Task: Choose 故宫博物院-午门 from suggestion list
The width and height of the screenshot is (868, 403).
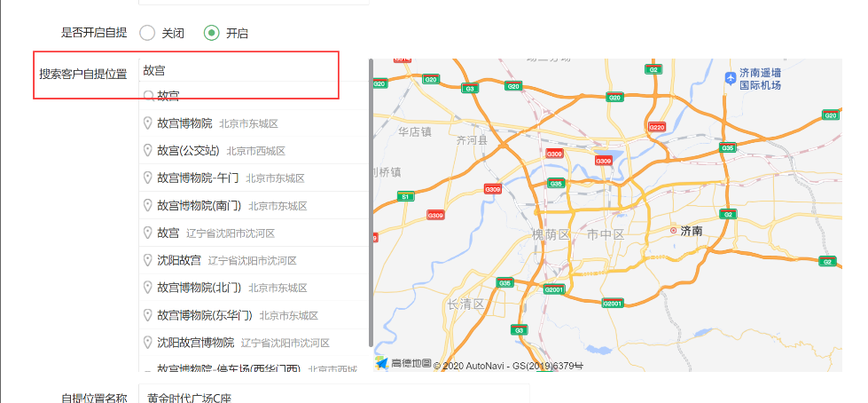Action: (254, 178)
